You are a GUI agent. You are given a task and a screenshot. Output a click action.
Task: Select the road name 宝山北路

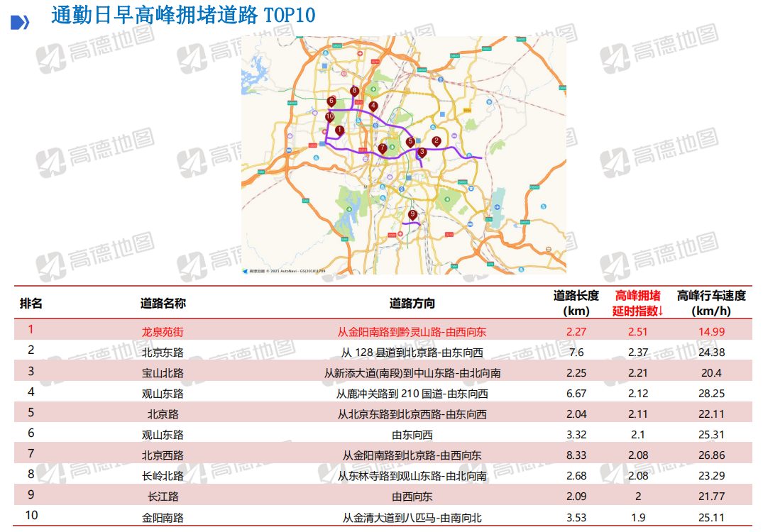pos(163,373)
